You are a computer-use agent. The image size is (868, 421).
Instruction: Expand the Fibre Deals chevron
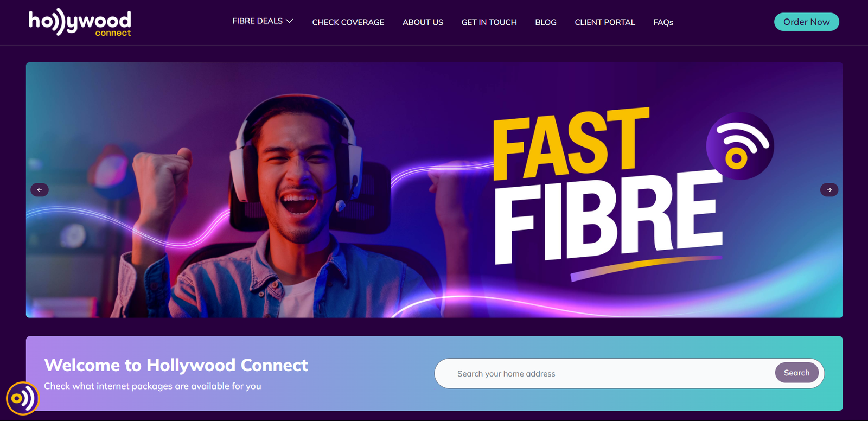290,21
